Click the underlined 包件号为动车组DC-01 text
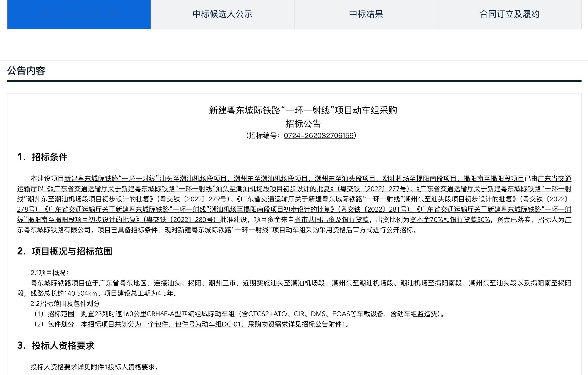Viewport: 588px width, 375px height. [x=208, y=324]
